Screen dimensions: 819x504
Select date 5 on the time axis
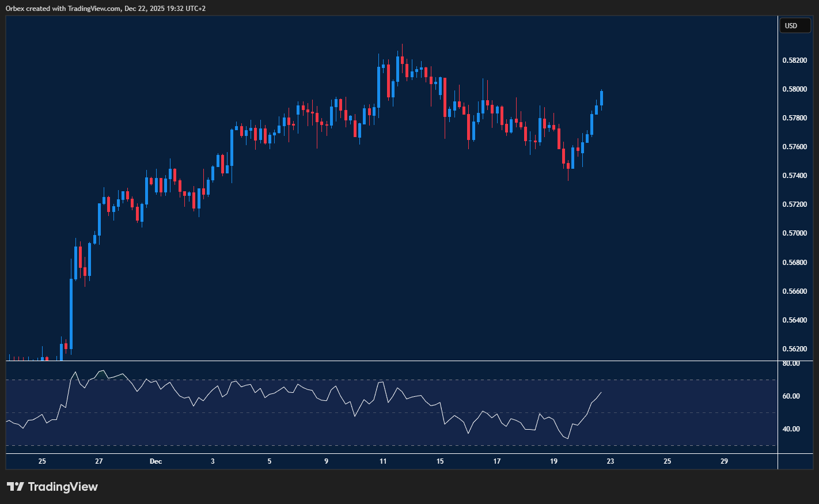click(270, 461)
